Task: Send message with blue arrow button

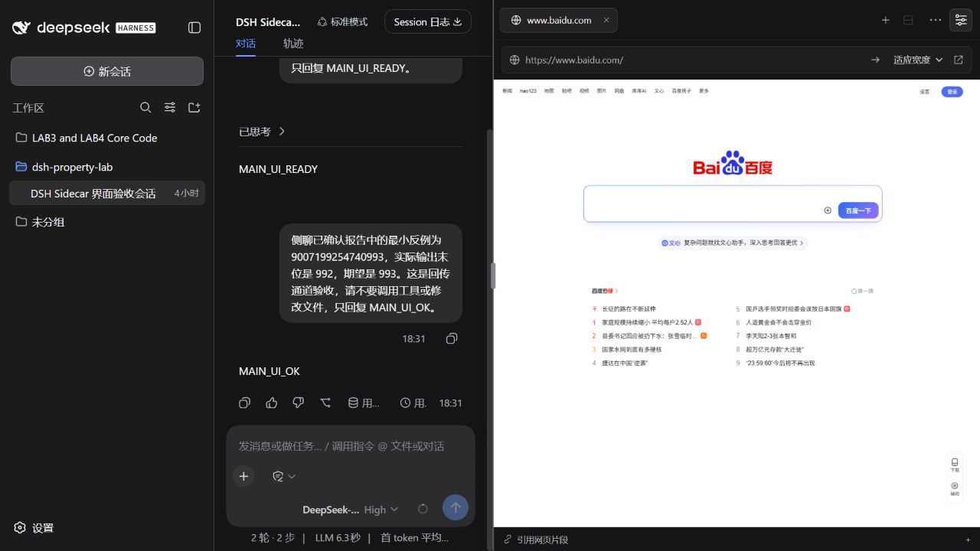Action: 456,507
